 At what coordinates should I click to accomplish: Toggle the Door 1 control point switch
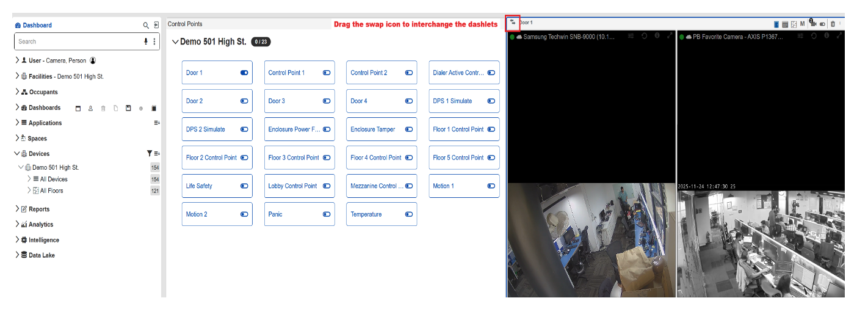click(244, 73)
